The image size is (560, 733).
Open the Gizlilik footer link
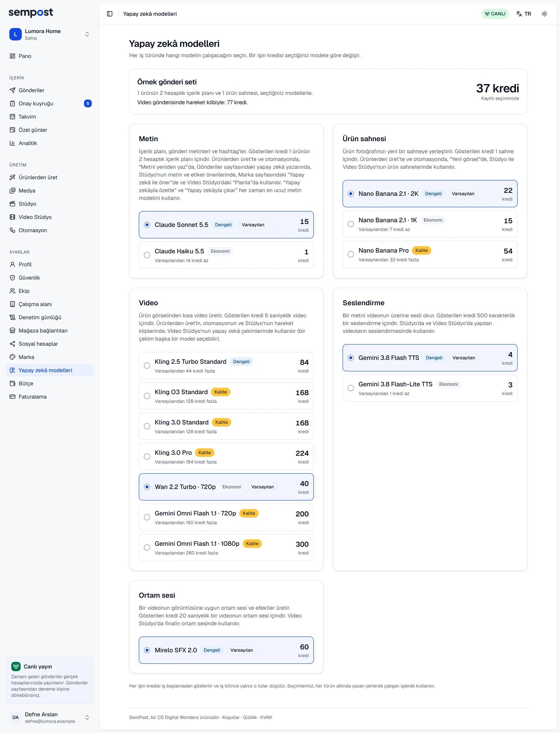click(250, 717)
